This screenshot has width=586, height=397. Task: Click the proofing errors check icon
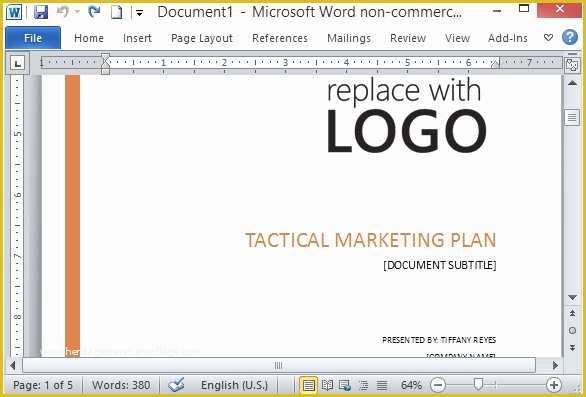click(x=176, y=385)
